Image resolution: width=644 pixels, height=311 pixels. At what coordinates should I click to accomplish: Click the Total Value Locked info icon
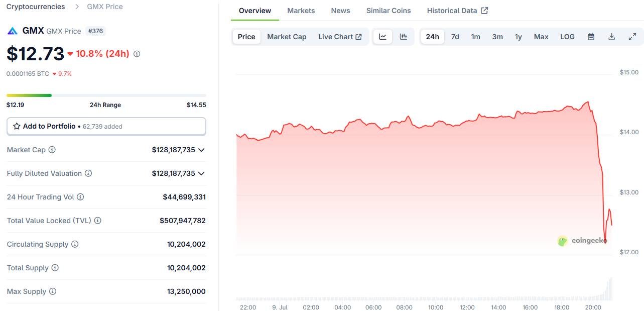click(x=98, y=221)
